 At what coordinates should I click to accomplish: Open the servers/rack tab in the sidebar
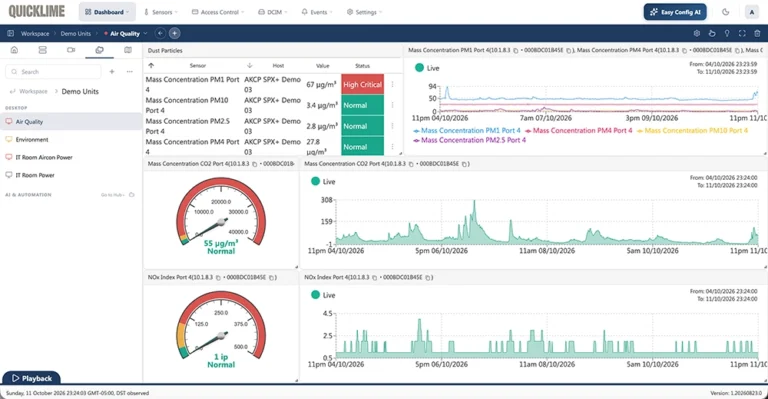(x=43, y=50)
